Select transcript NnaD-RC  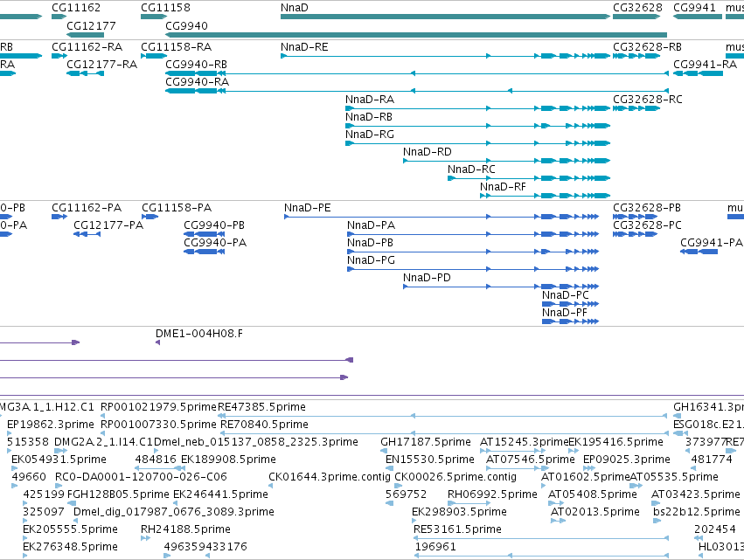tap(529, 178)
